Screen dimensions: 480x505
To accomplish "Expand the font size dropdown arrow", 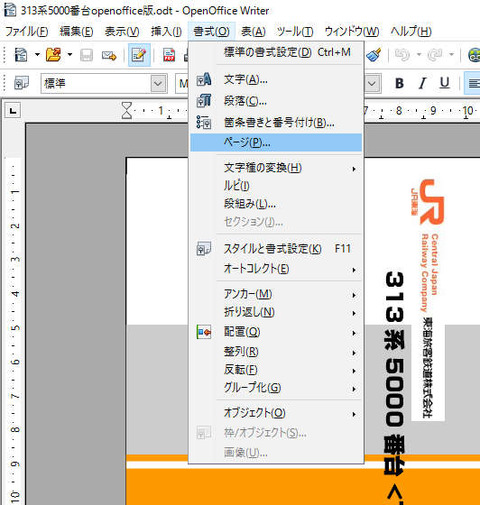I will pos(372,83).
